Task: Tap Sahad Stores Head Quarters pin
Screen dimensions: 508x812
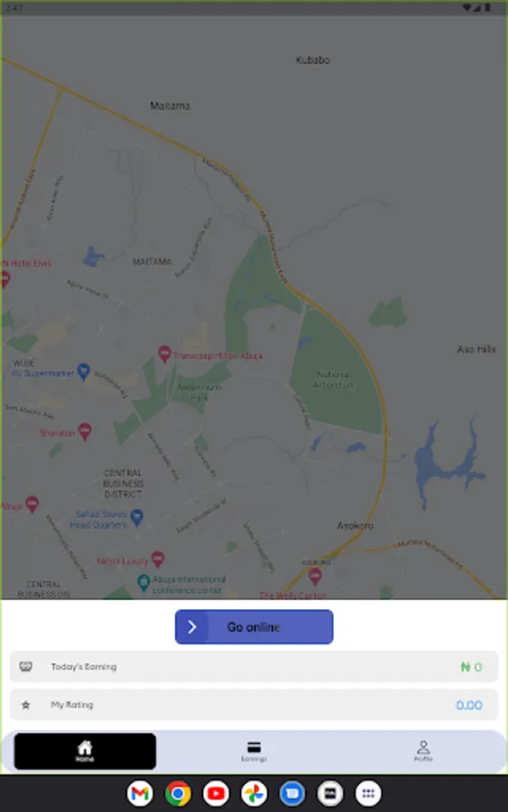Action: coord(137,517)
